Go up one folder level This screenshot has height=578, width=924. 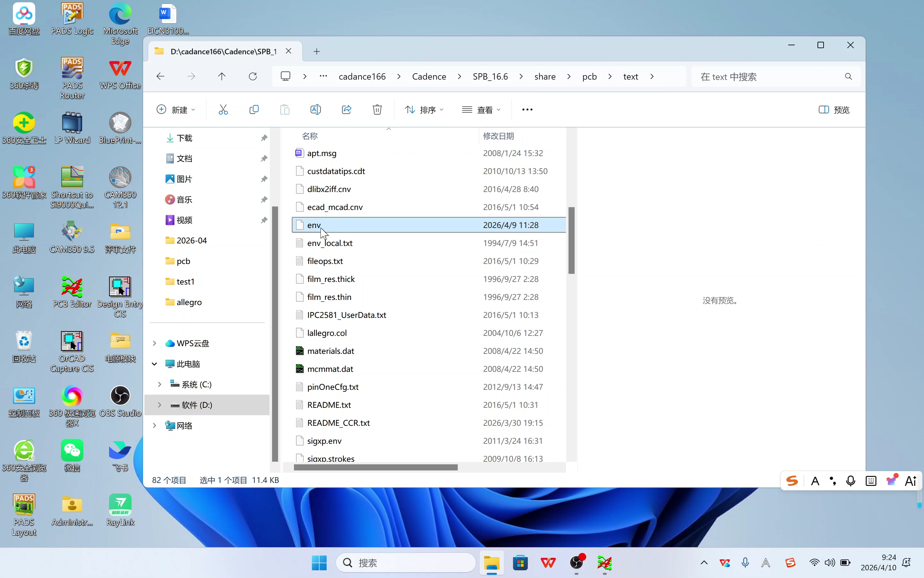222,76
